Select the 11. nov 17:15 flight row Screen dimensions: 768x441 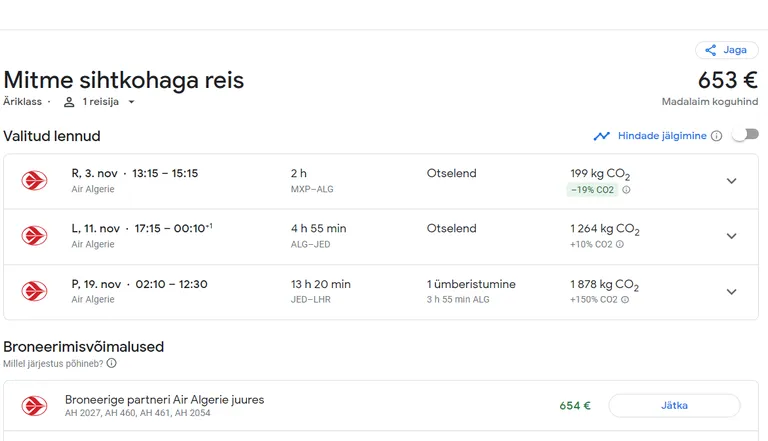pos(381,237)
